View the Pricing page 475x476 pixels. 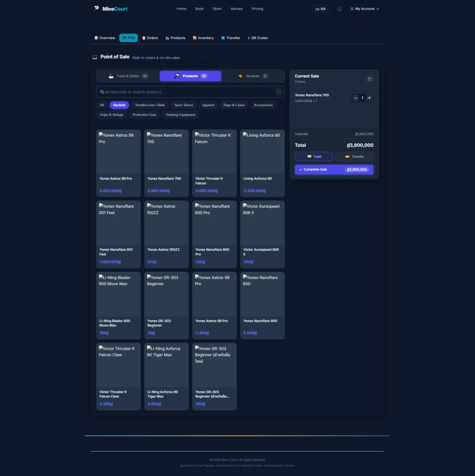pyautogui.click(x=257, y=9)
